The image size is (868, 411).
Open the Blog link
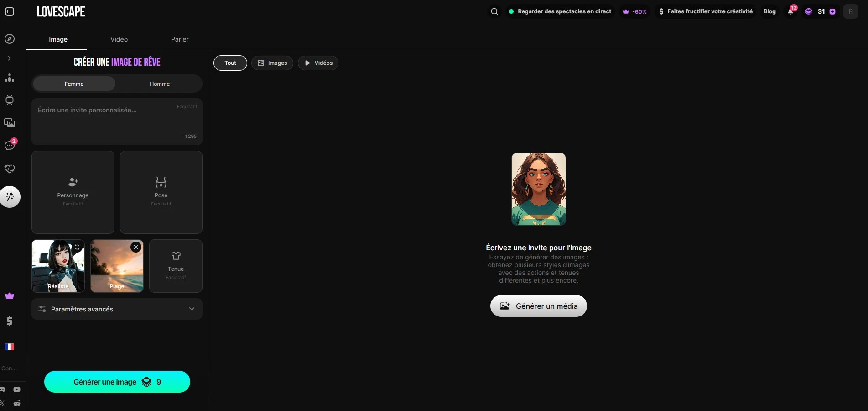[769, 11]
